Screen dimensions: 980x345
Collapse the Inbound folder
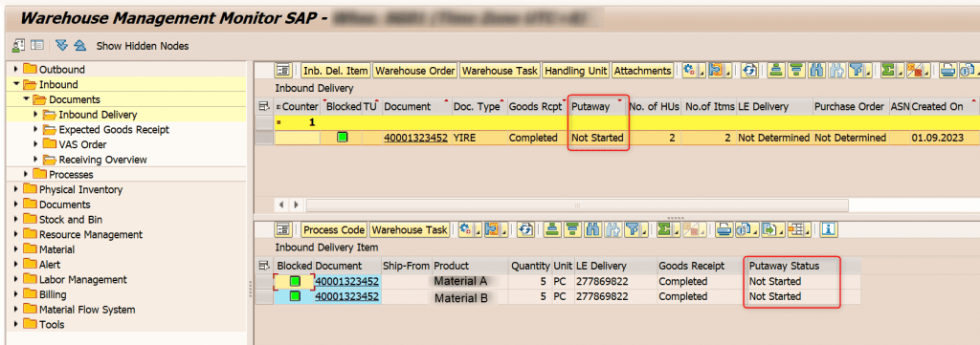tap(16, 84)
